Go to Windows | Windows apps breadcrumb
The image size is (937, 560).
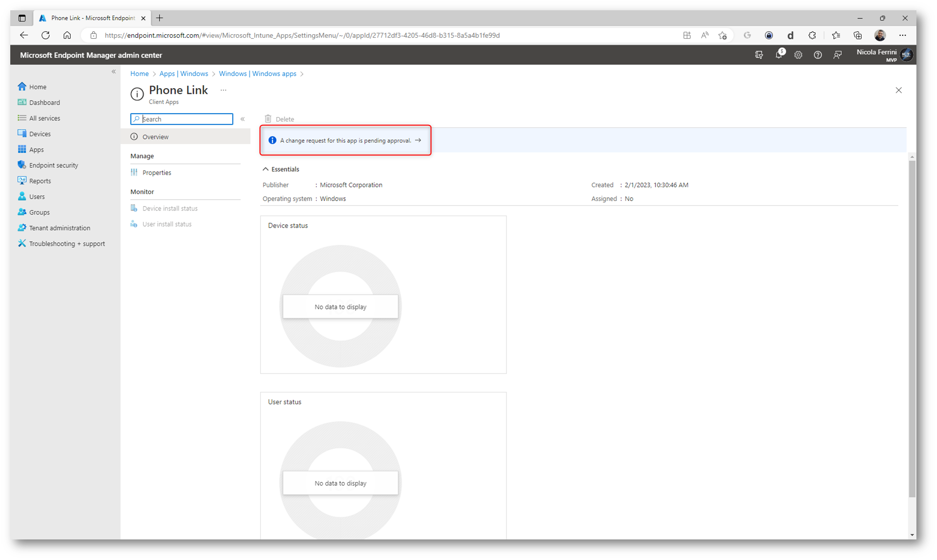tap(257, 74)
